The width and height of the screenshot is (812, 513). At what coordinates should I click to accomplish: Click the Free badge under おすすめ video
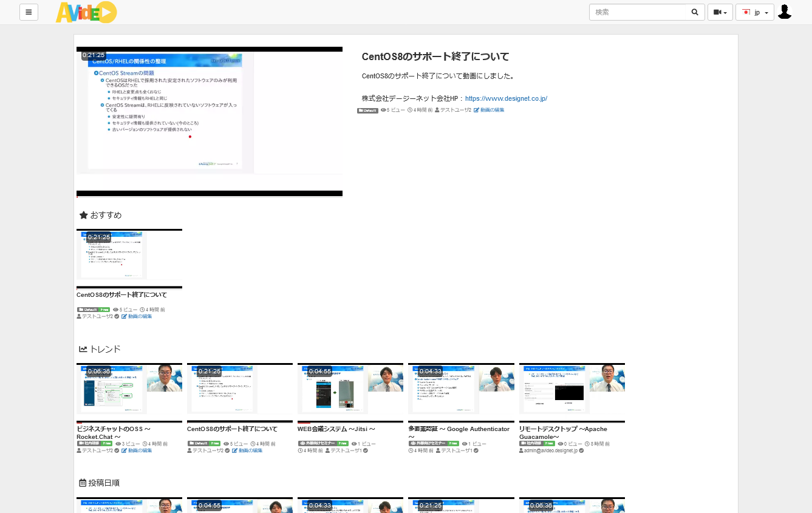click(104, 310)
